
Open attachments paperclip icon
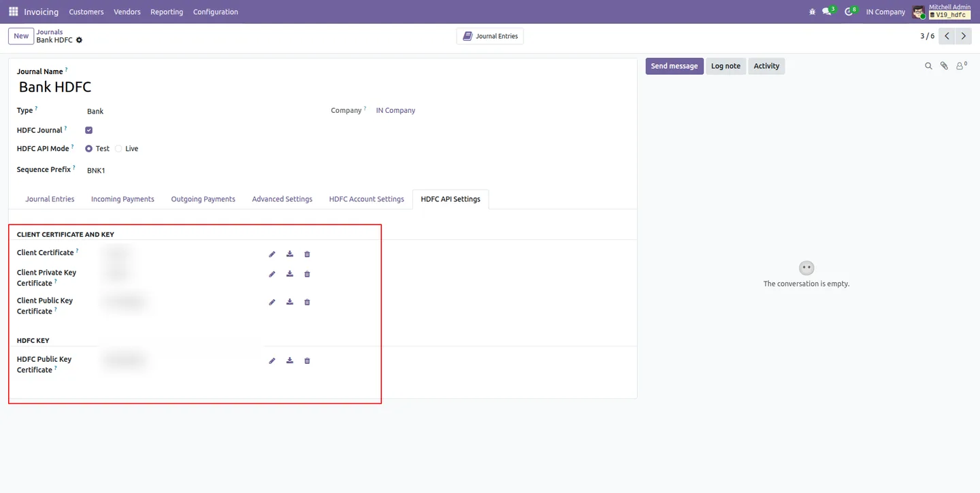[x=944, y=66]
